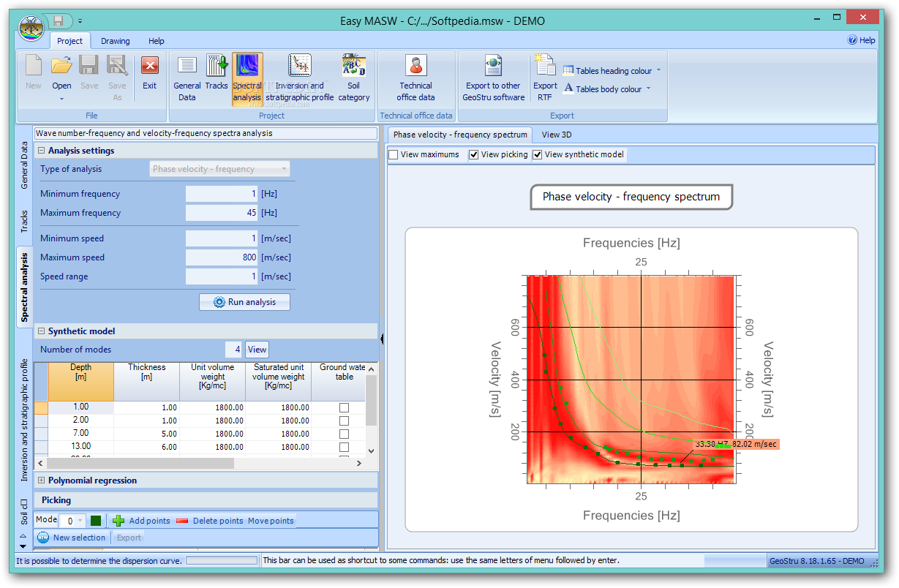Check ground water table for depth 13.00
Image resolution: width=899 pixels, height=588 pixels.
pyautogui.click(x=344, y=447)
